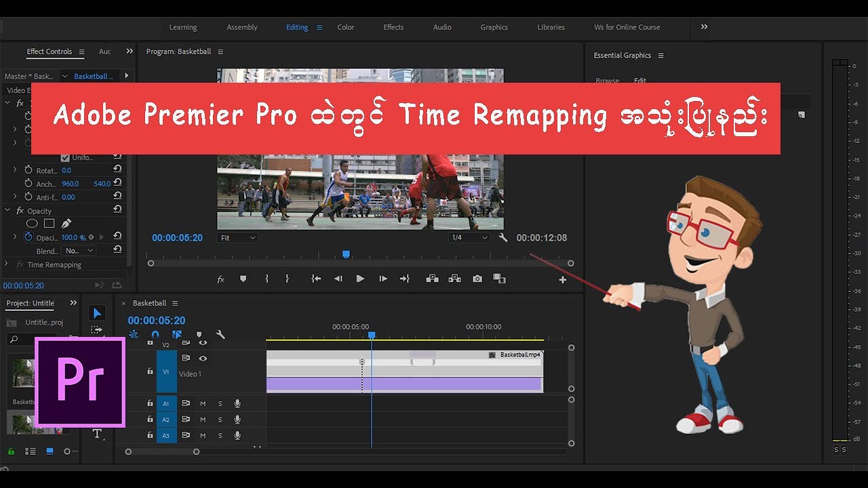
Task: Click the Basketball.mp4 clip in timeline
Action: (x=405, y=371)
